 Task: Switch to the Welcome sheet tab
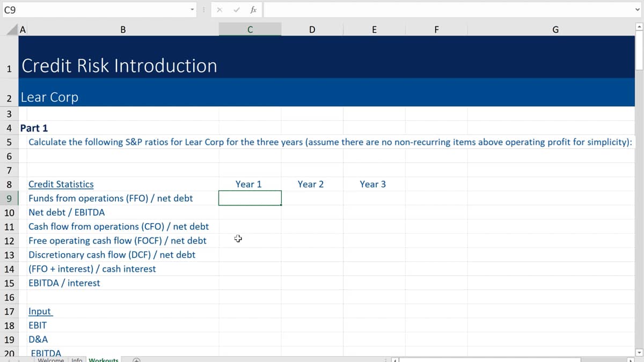51,360
